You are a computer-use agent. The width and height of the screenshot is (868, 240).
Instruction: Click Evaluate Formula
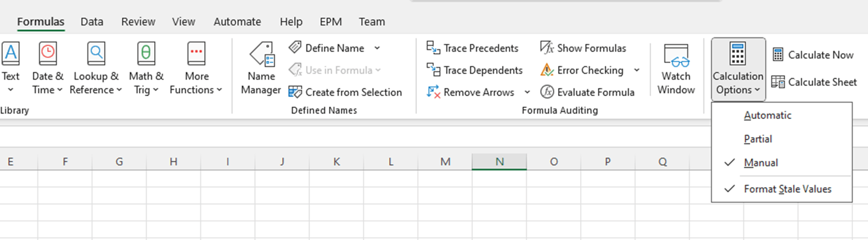pyautogui.click(x=587, y=92)
